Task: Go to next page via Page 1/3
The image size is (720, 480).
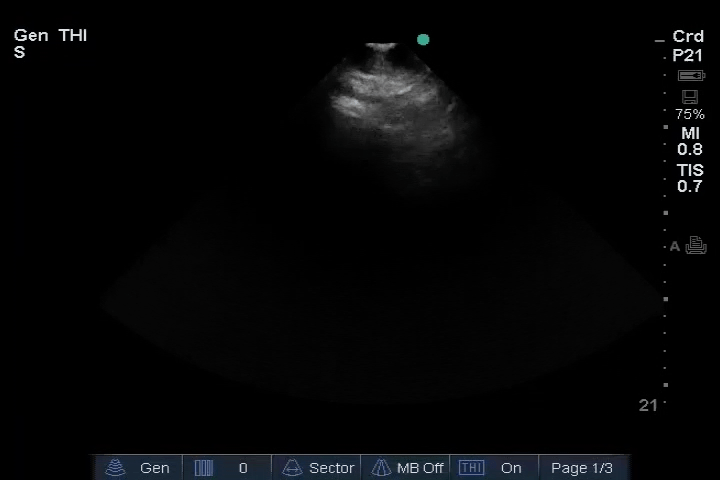Action: [x=582, y=468]
